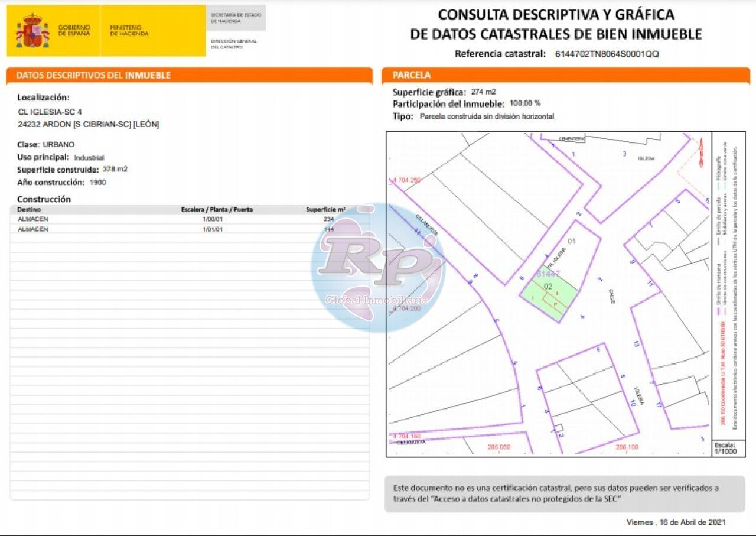Click the Dirección General del Catastro label
This screenshot has width=756, height=536.
(234, 44)
